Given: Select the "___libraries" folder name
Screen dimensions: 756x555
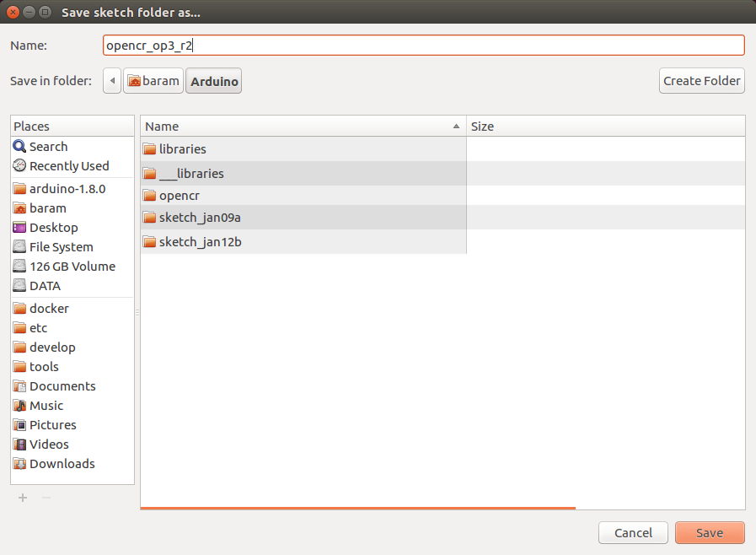Looking at the screenshot, I should [191, 173].
